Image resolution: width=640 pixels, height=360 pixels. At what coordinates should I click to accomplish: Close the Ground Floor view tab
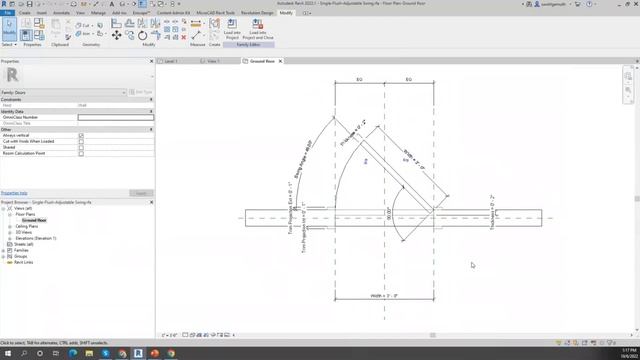[280, 61]
